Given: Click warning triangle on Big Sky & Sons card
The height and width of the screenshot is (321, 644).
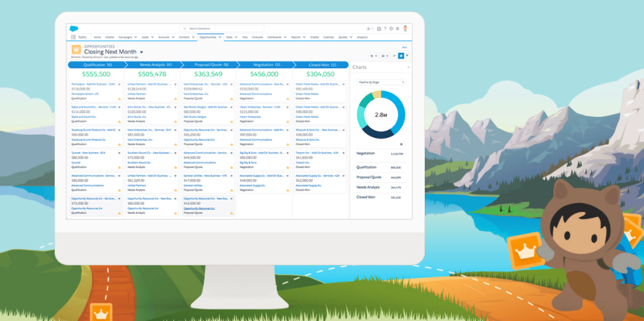Looking at the screenshot, I should 288,167.
